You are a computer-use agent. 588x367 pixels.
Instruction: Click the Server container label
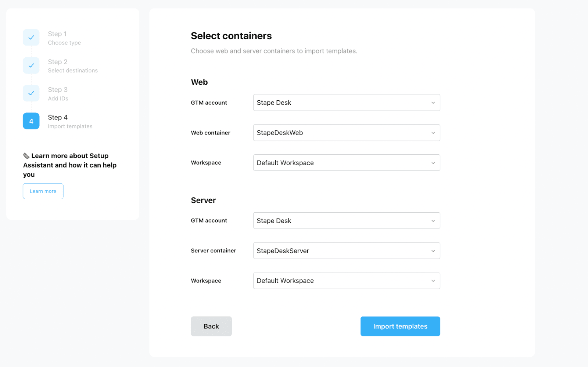[214, 251]
